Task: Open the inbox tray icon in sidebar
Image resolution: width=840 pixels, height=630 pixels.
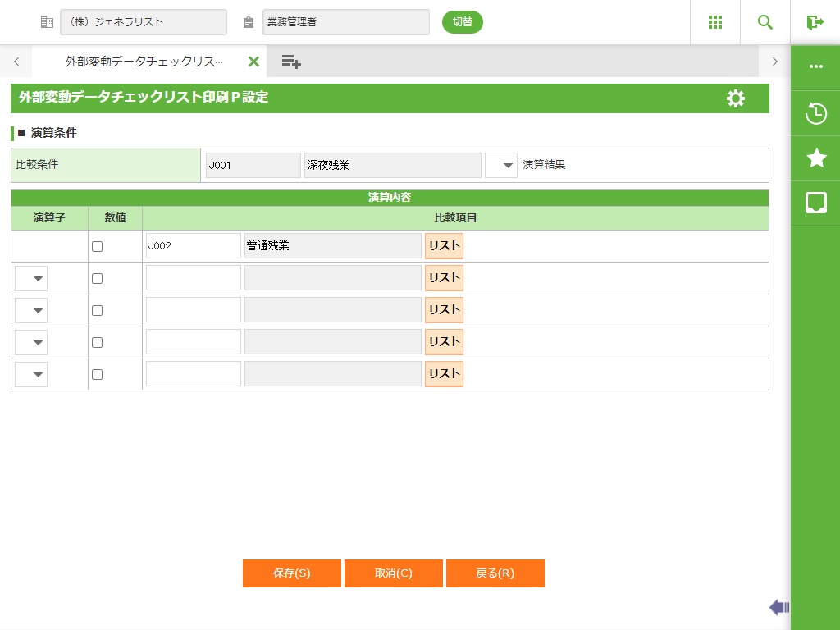Action: (816, 203)
